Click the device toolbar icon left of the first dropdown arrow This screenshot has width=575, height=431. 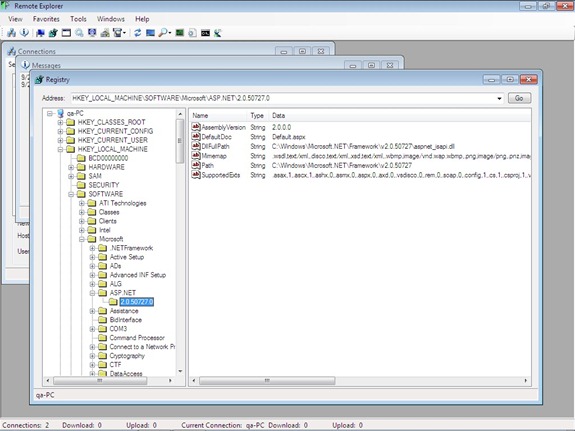pos(117,33)
